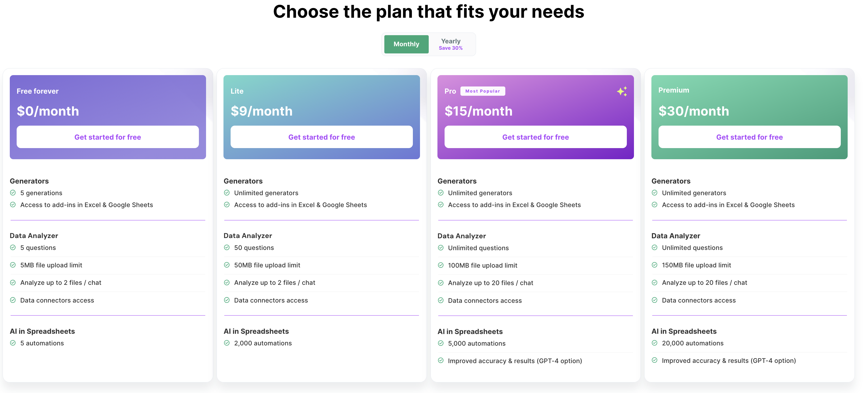Click check icon next to "50 questions"
Viewport: 868px width, 393px height.
point(227,247)
